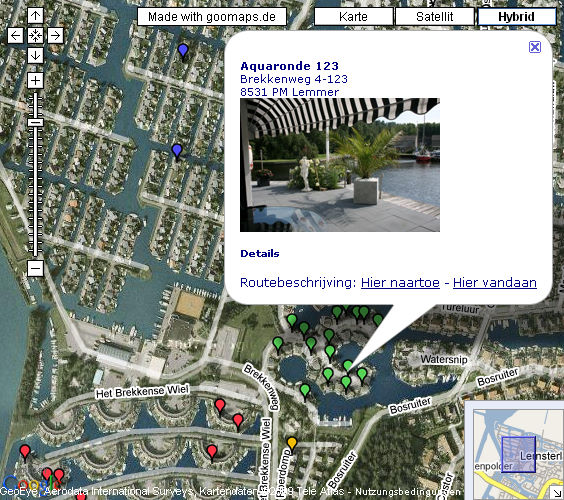Pan the map down with arrow
Image resolution: width=564 pixels, height=500 pixels.
coord(35,56)
